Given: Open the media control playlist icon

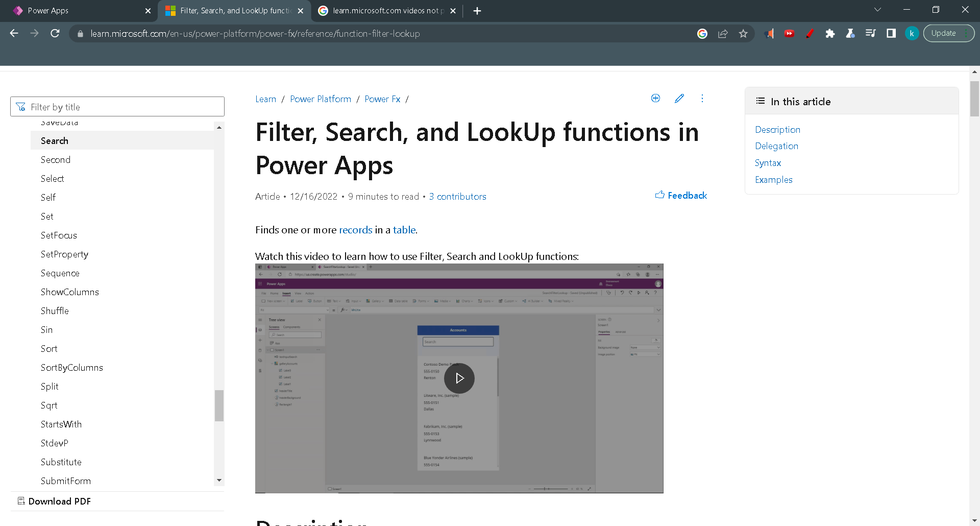Looking at the screenshot, I should 871,34.
